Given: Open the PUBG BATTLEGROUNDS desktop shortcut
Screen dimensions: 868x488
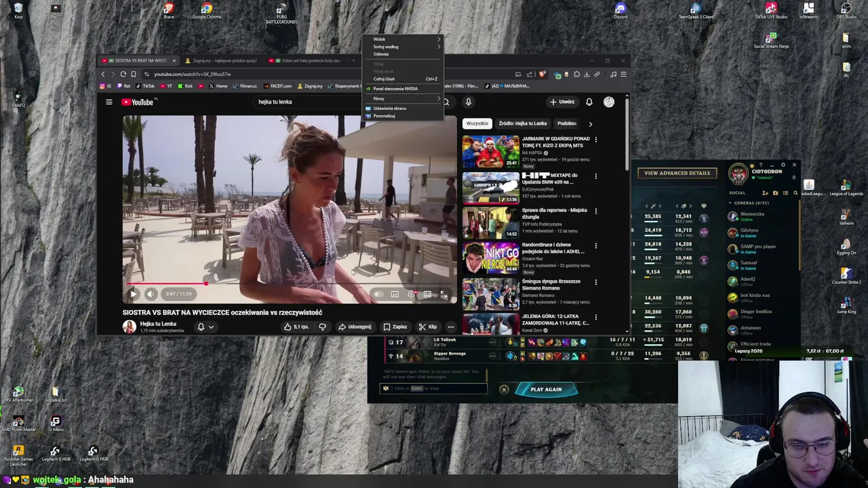Looking at the screenshot, I should (x=281, y=14).
